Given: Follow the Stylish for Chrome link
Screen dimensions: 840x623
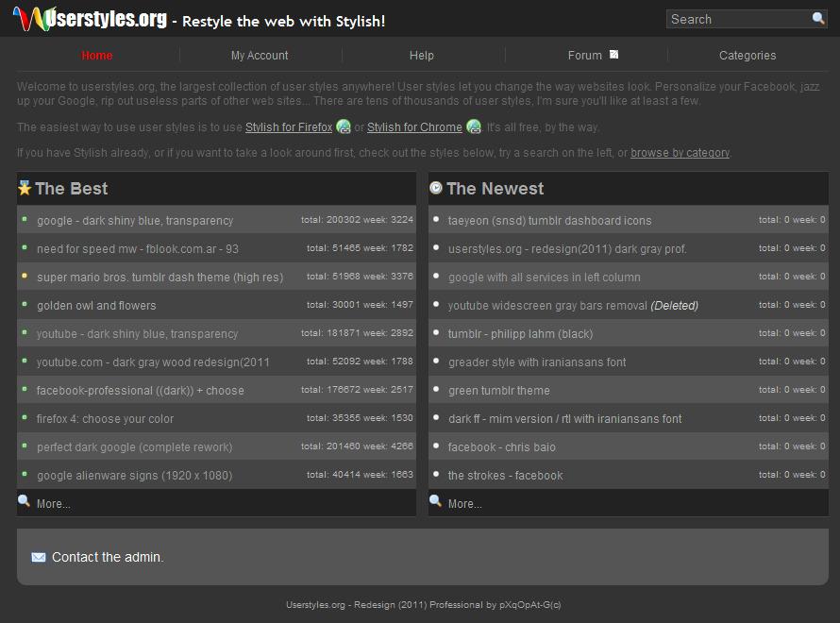Looking at the screenshot, I should (414, 126).
